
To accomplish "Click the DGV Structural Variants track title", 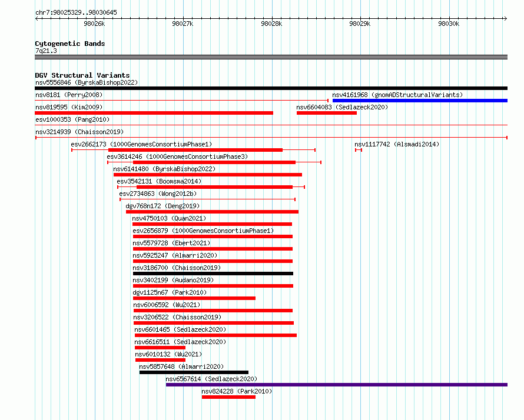I will [82, 75].
